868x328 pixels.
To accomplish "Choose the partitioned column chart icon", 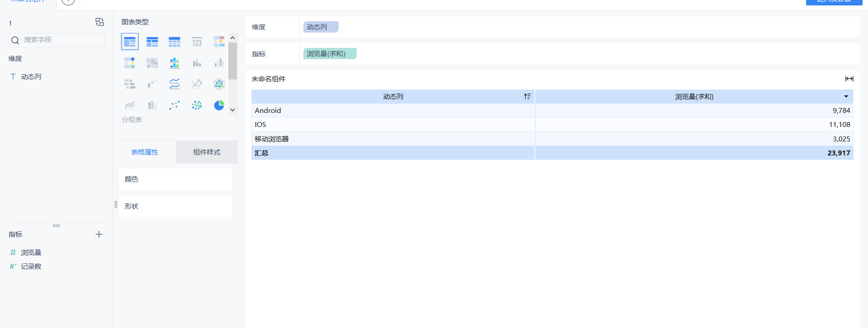I will [175, 63].
